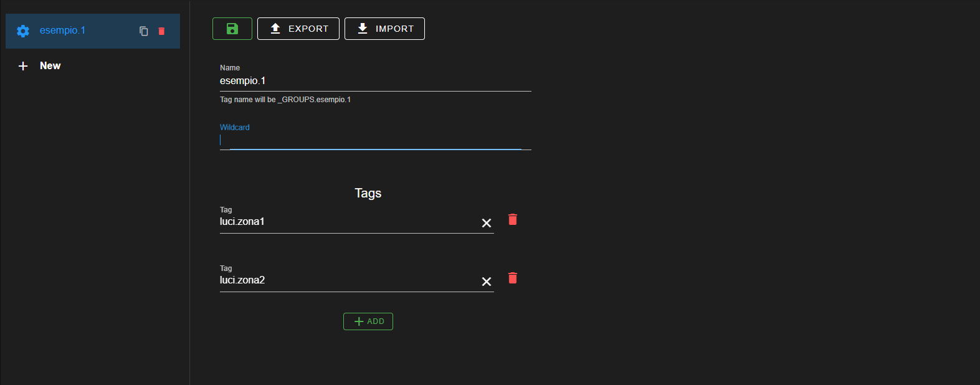
Task: Click the download arrow icon in Import
Action: [363, 29]
